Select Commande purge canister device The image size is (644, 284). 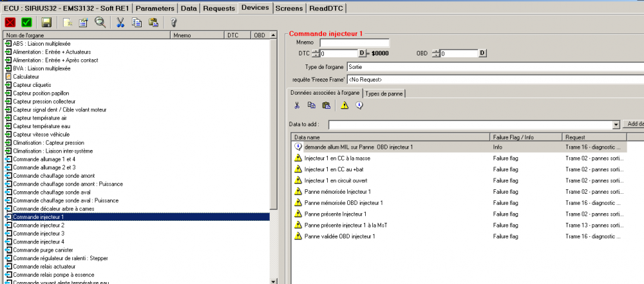click(x=43, y=250)
